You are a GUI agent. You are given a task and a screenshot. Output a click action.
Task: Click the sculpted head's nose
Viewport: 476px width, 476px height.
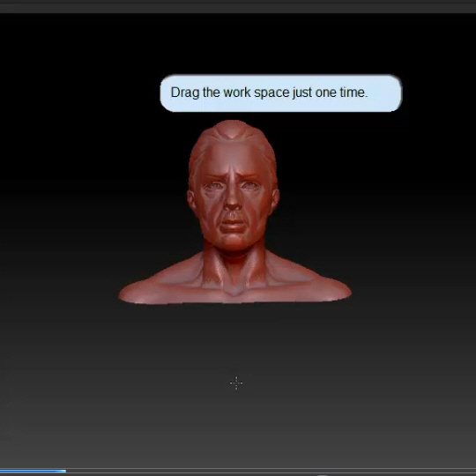(232, 199)
